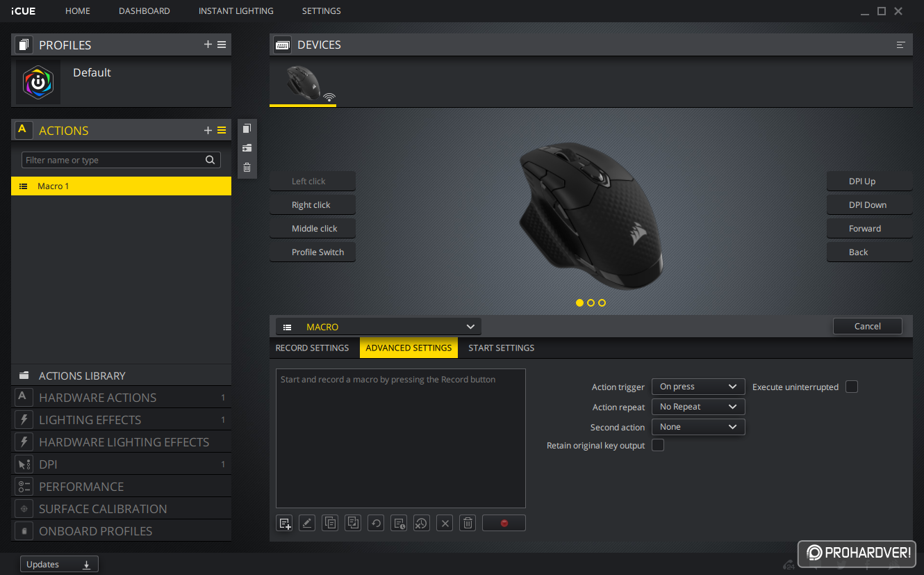Screen dimensions: 924x575
Task: Click the paste event icon in macro toolbar
Action: pos(353,523)
